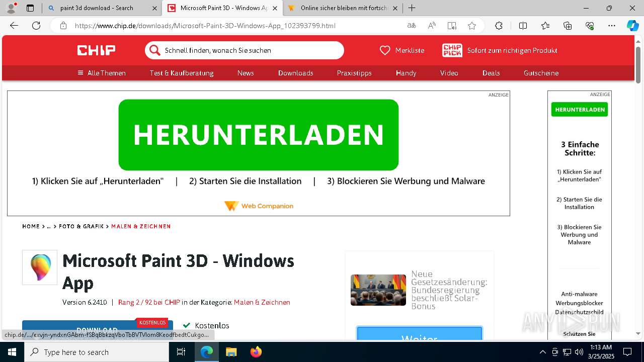Screen dimensions: 644x362
Task: Open the Favorites list icon
Action: point(545,26)
